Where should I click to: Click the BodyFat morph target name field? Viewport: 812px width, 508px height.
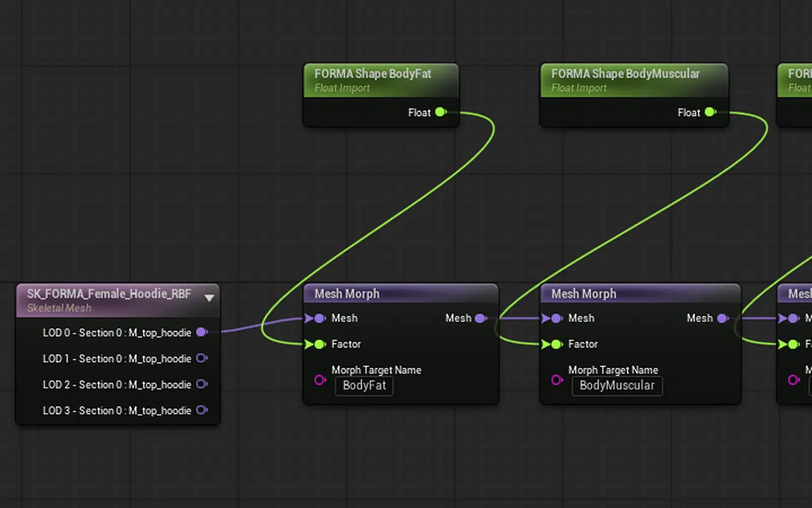(364, 386)
